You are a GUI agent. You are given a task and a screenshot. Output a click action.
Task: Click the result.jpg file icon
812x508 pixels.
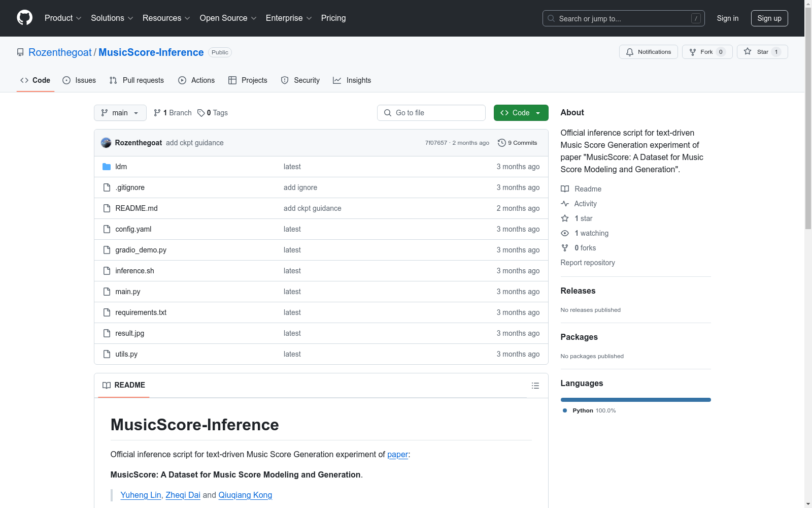pos(107,333)
